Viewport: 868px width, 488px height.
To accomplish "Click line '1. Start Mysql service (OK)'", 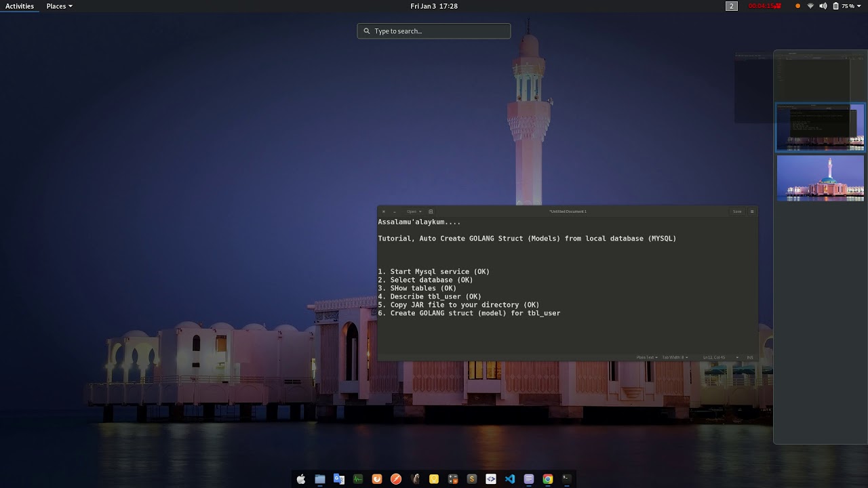I will (x=433, y=272).
